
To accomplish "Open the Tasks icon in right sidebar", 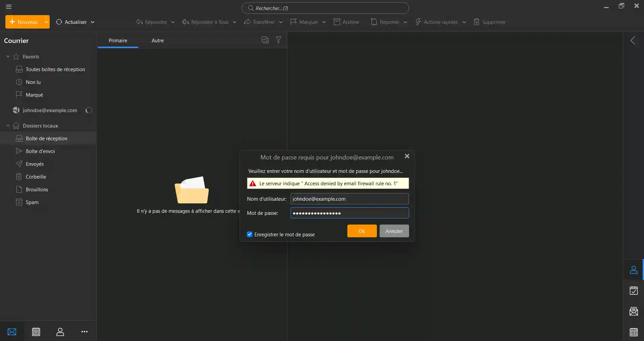I will coord(634,291).
